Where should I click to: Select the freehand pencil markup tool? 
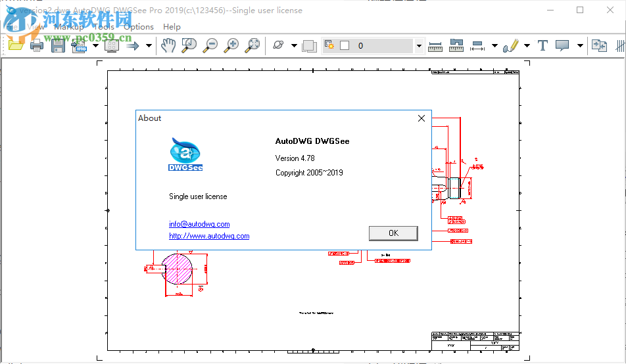(511, 45)
